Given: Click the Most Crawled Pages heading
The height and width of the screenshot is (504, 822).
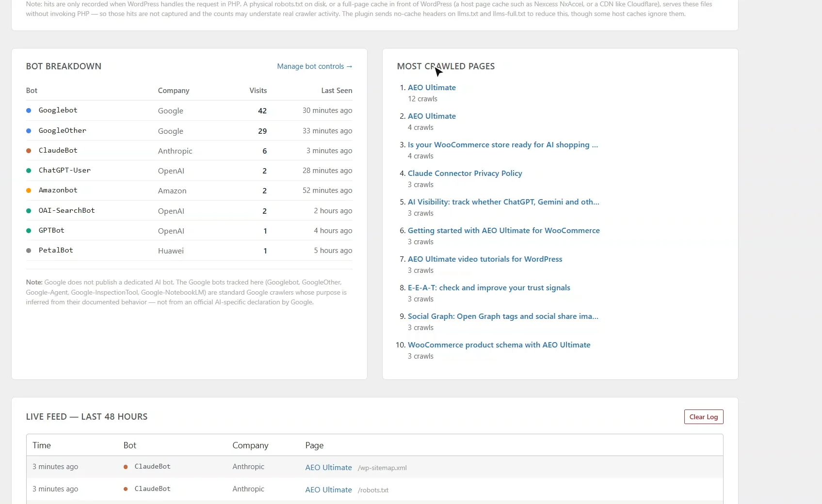Looking at the screenshot, I should tap(446, 66).
